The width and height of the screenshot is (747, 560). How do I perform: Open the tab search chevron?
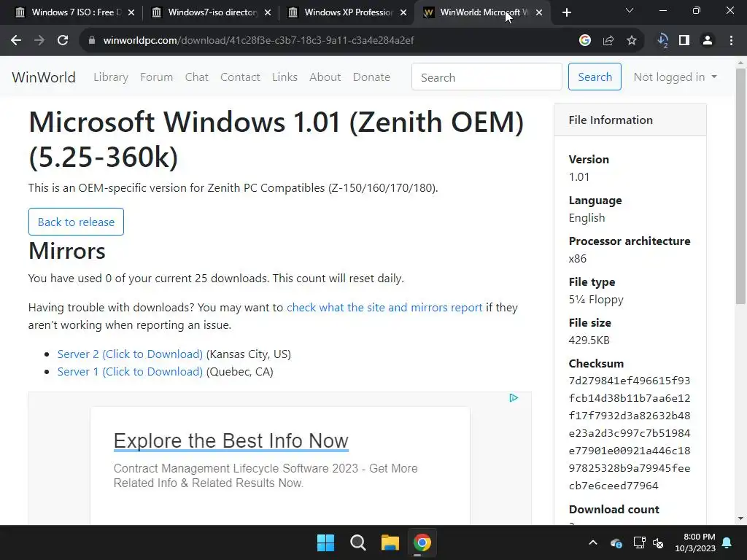630,10
